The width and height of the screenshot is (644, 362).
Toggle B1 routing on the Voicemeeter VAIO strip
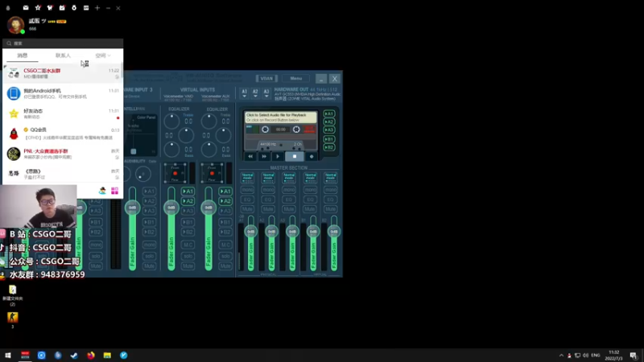click(x=188, y=222)
